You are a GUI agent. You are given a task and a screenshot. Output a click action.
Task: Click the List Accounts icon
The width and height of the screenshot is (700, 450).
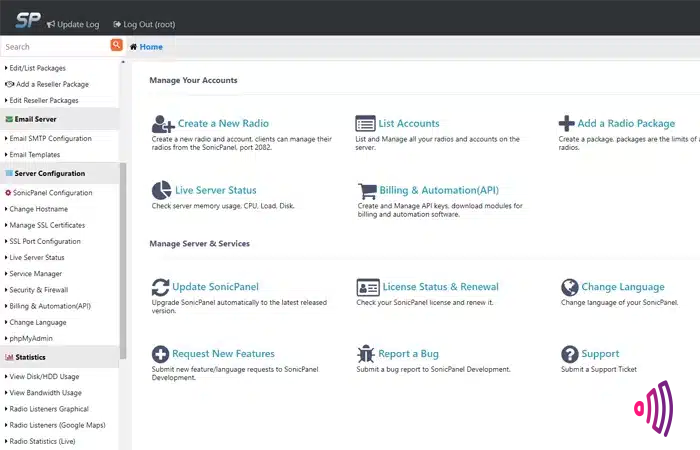point(366,124)
